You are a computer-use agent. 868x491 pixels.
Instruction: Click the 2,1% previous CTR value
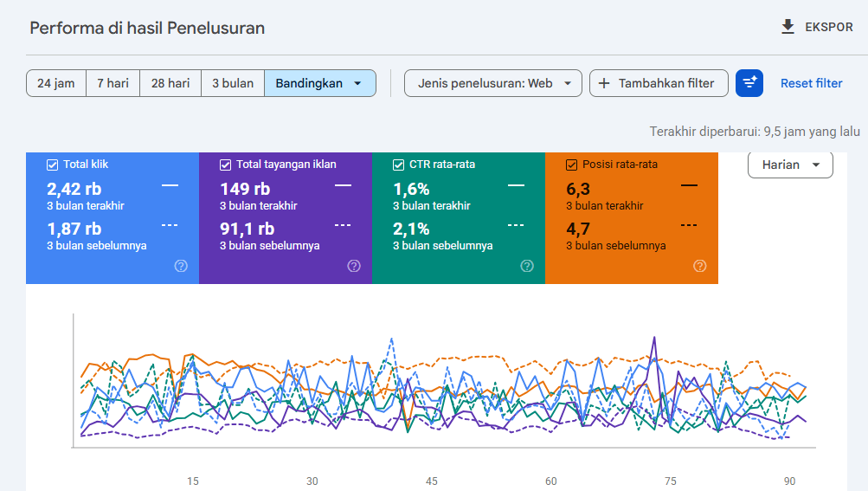(411, 229)
